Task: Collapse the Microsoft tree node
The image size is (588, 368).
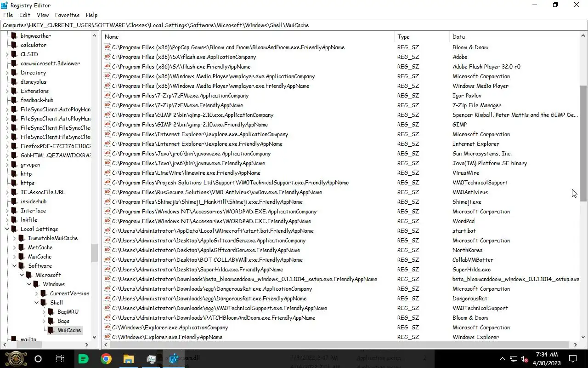Action: pos(22,275)
